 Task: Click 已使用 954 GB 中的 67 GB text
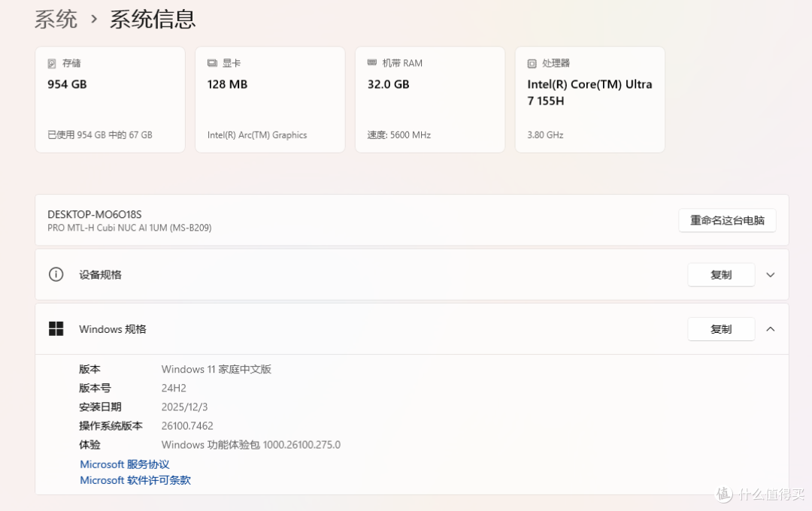tap(100, 135)
